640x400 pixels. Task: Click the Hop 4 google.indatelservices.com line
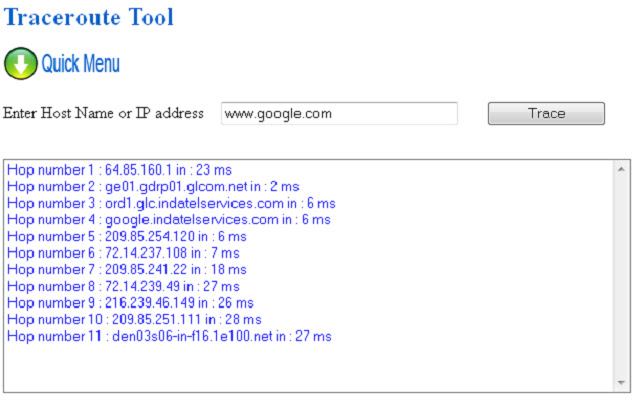coord(168,219)
